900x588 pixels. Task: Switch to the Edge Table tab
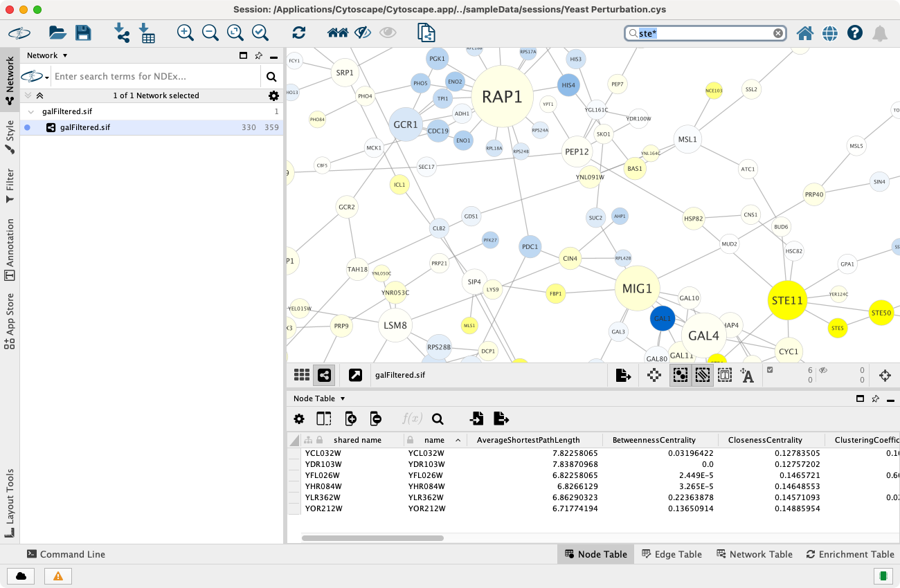[672, 554]
